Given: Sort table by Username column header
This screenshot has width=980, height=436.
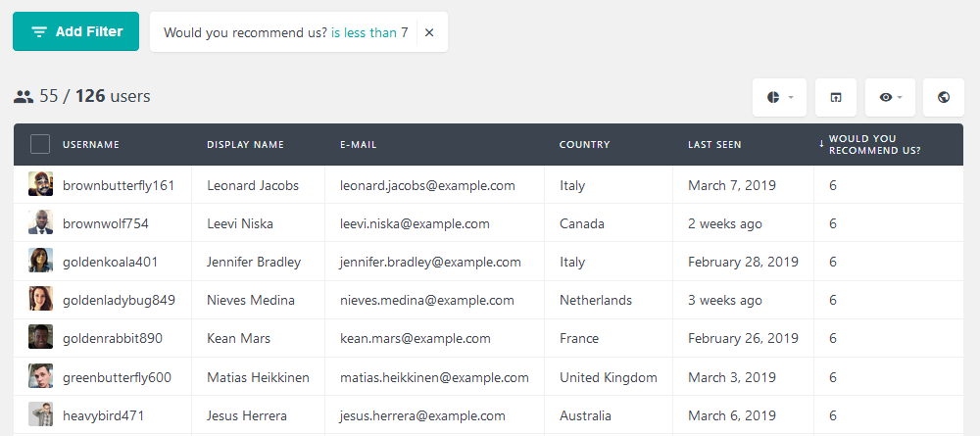Looking at the screenshot, I should pos(91,144).
